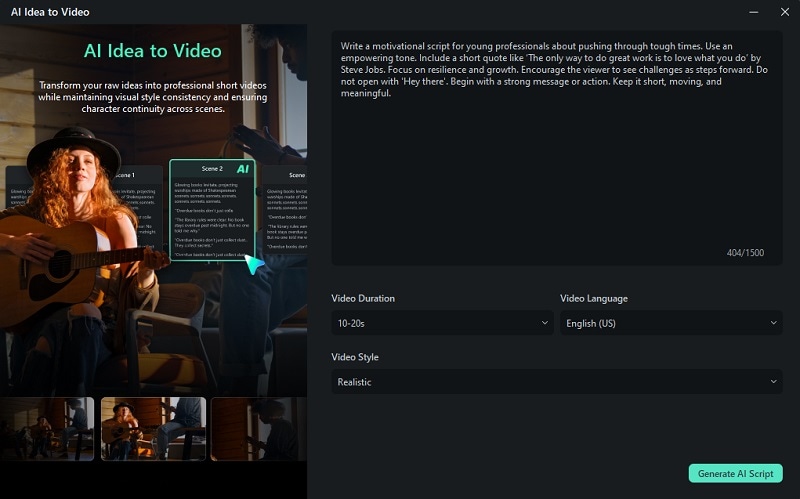Click the AI badge on Scene 2 card
800x499 pixels.
243,169
